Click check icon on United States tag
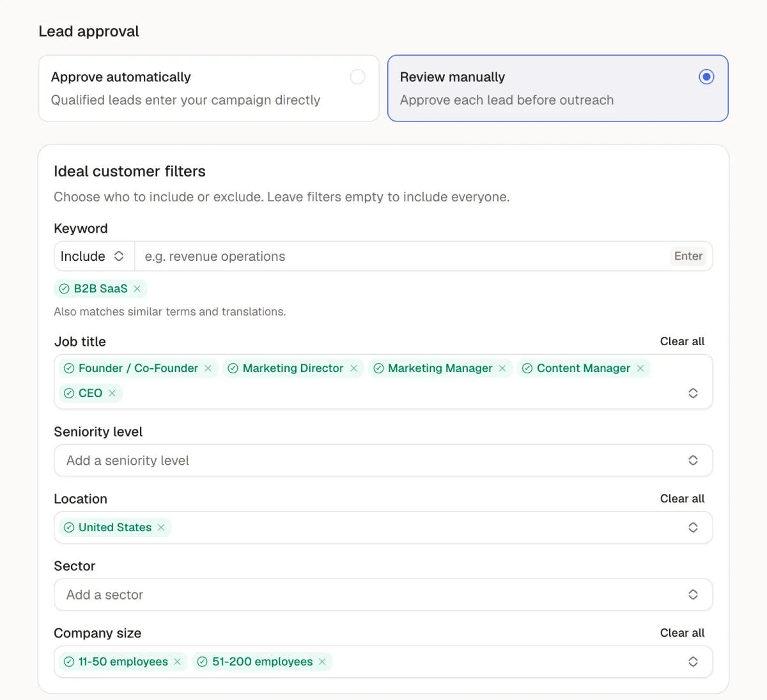The image size is (767, 700). [69, 527]
